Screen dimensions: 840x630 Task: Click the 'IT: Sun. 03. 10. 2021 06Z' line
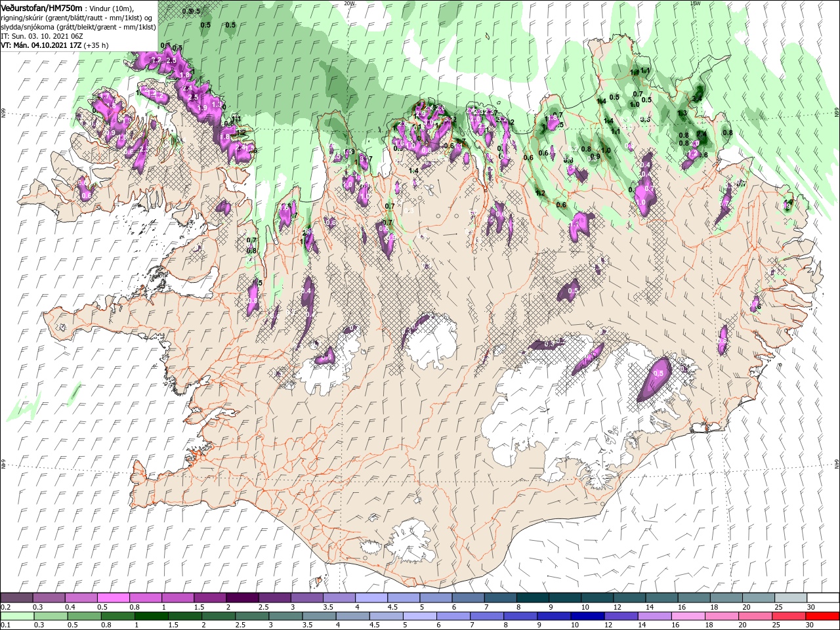click(x=41, y=36)
